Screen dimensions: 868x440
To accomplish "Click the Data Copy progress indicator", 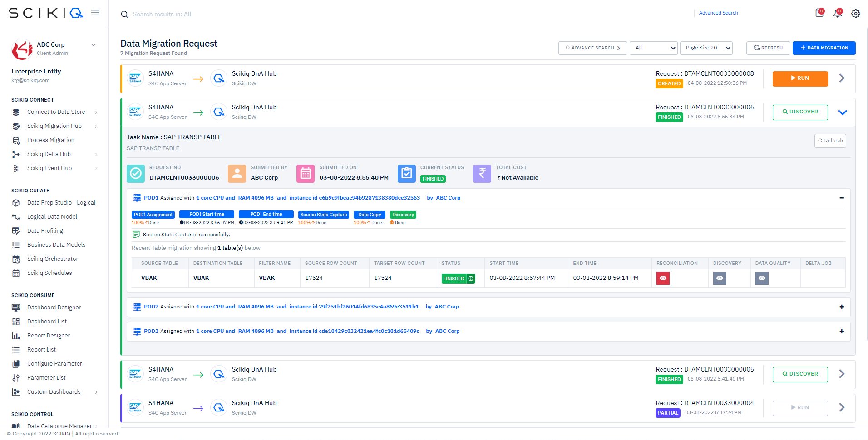I will (x=369, y=214).
